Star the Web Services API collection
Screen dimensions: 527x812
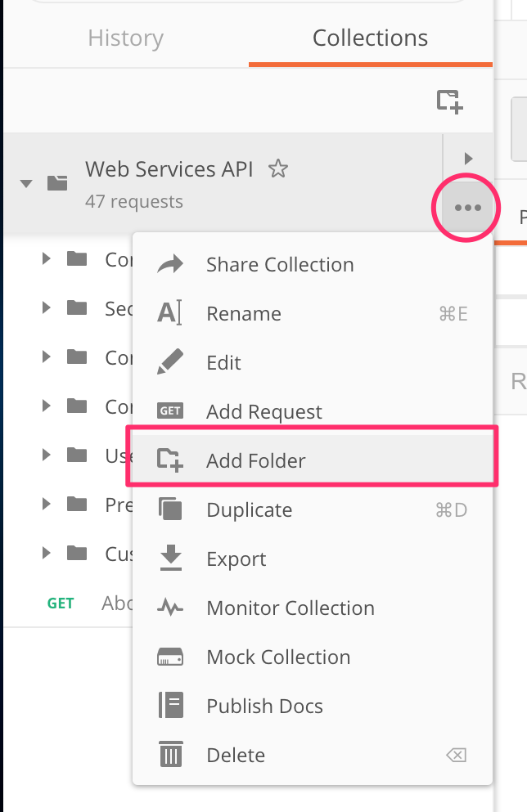click(278, 169)
